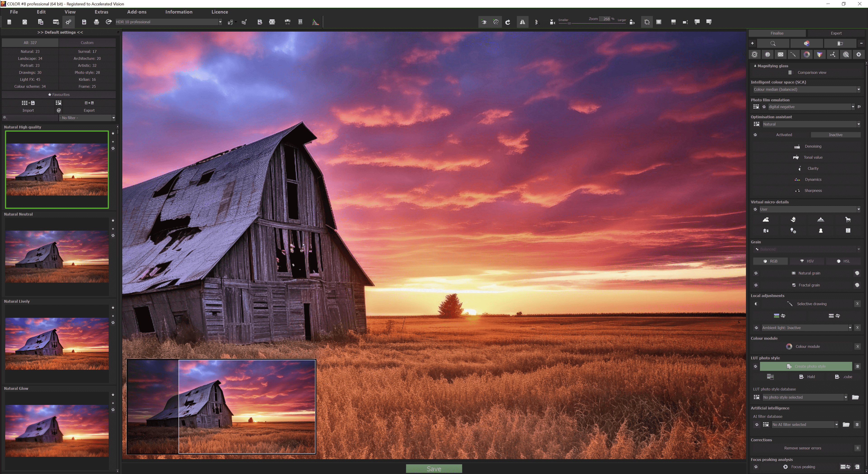Click the portrait micro-details preset icon
The height and width of the screenshot is (474, 868).
(821, 231)
